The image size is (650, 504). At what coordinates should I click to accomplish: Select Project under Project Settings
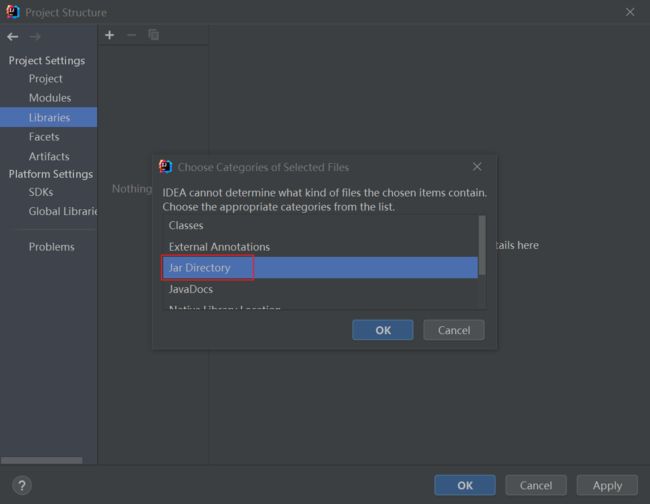pos(46,79)
